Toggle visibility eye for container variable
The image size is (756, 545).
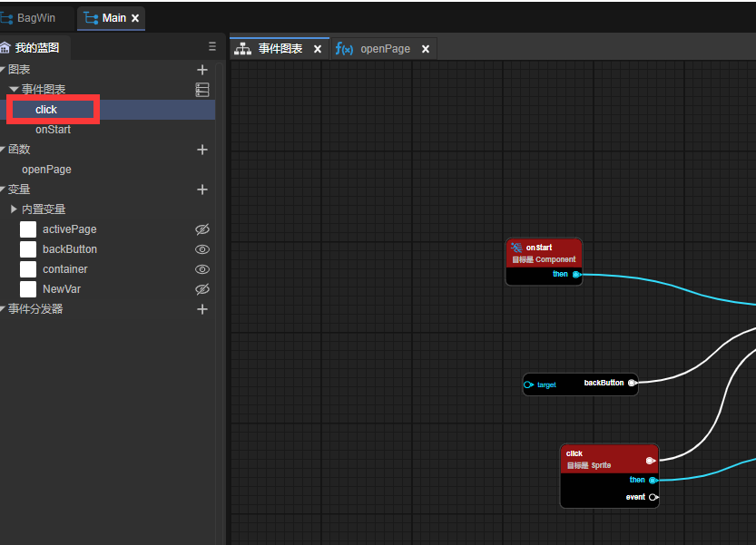coord(202,269)
